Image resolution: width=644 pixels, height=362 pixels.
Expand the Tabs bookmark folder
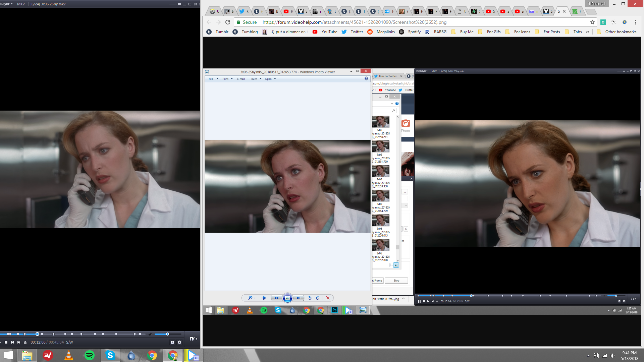coord(573,32)
